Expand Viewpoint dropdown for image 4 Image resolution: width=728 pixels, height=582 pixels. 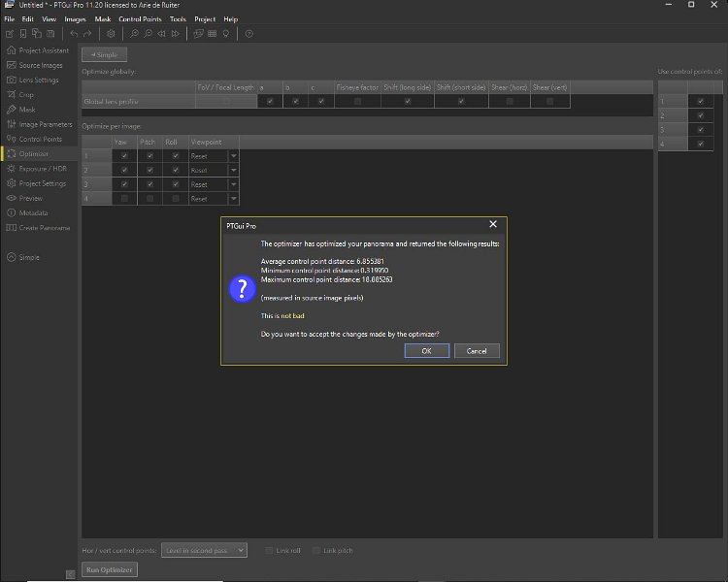point(233,199)
